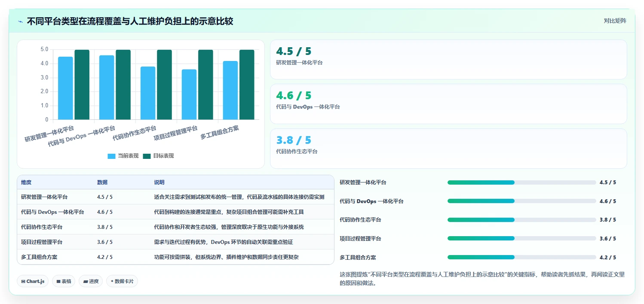Click the dark-green target bar for 代码协作生态平台
The height and width of the screenshot is (304, 644).
pos(164,85)
